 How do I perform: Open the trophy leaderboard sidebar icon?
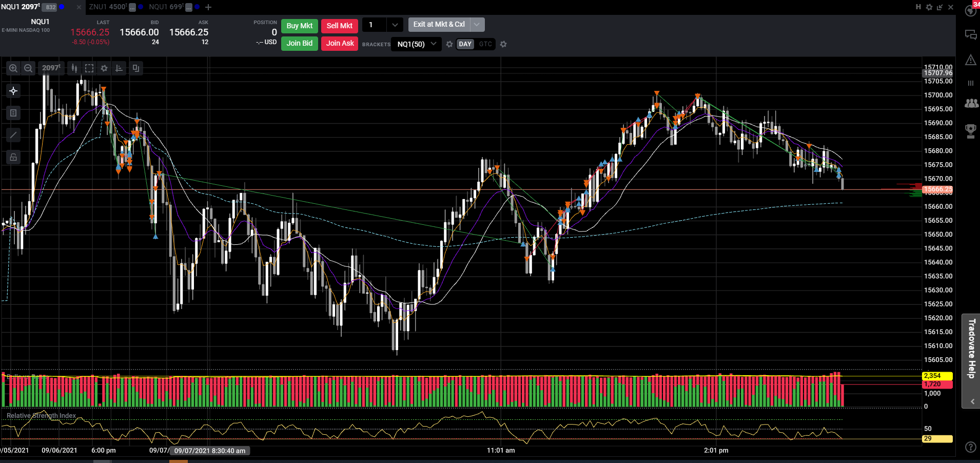tap(971, 131)
